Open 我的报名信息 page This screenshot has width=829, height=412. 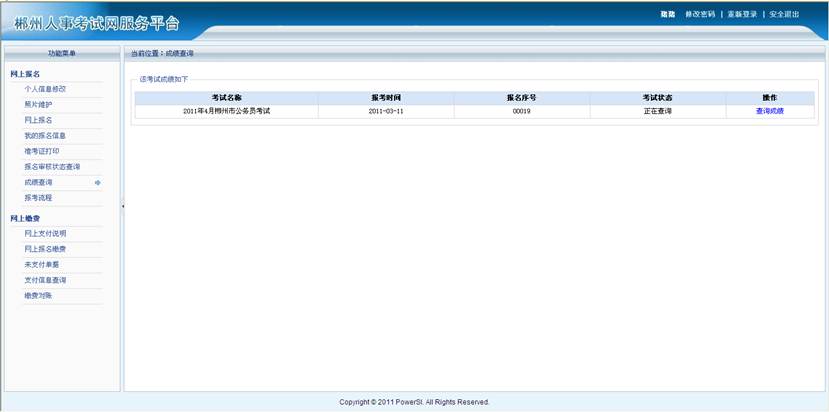click(x=45, y=135)
